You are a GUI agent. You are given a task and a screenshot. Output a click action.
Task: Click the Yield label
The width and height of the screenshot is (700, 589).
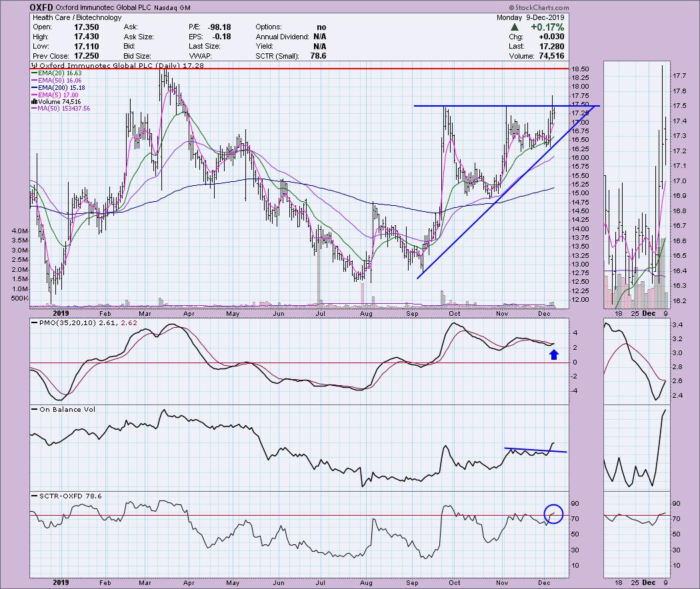(x=265, y=47)
